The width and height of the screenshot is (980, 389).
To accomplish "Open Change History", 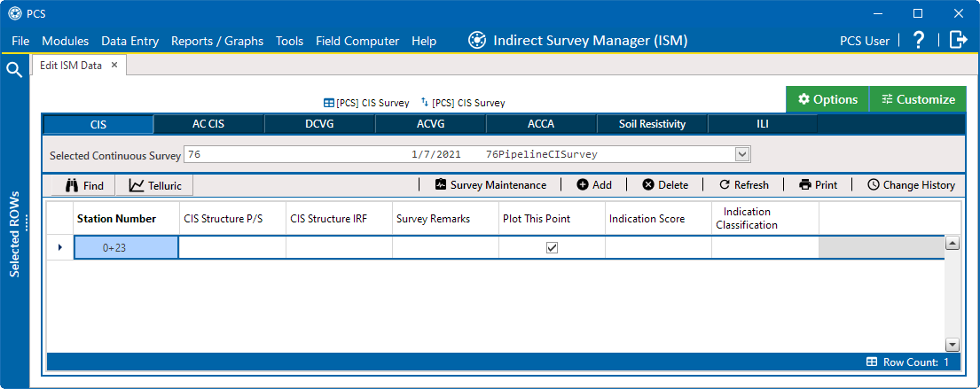I will (x=911, y=185).
